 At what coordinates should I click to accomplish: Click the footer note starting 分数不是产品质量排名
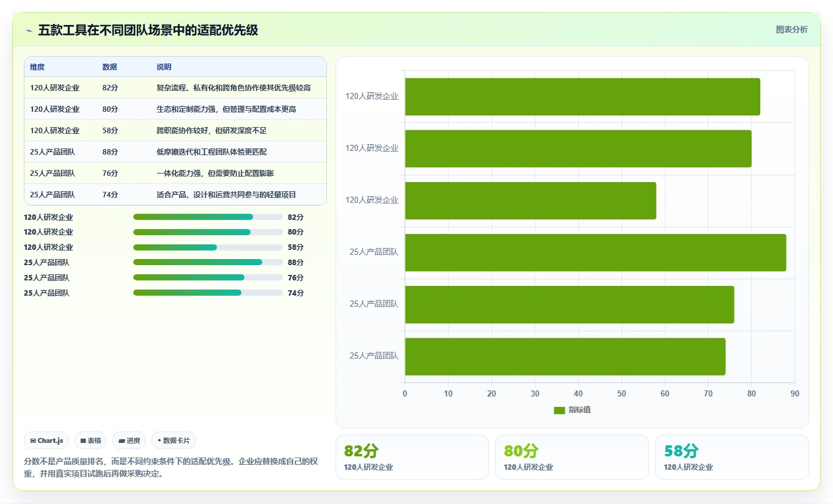click(x=171, y=467)
